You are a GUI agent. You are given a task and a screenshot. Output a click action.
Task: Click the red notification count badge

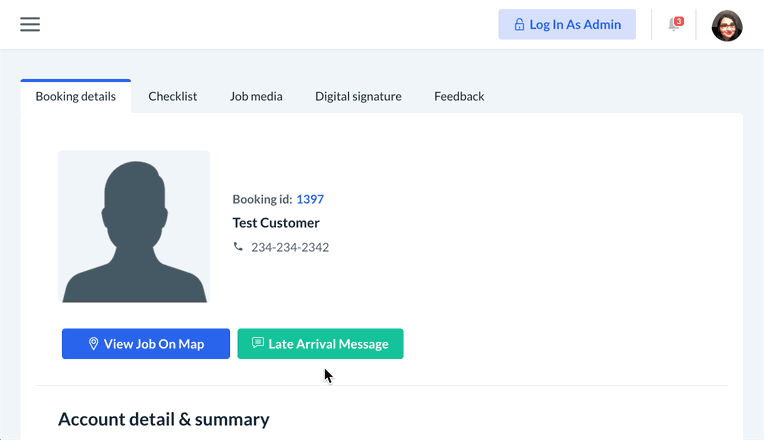[679, 21]
